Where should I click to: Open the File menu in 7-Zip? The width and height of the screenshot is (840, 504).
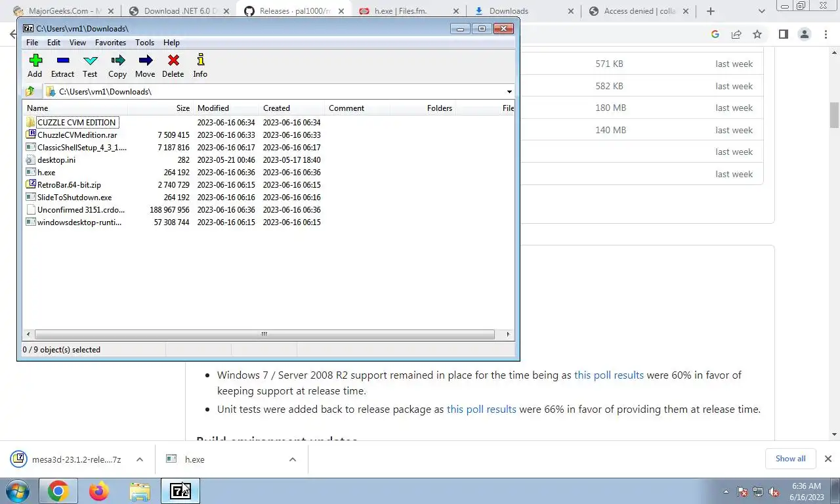(31, 42)
